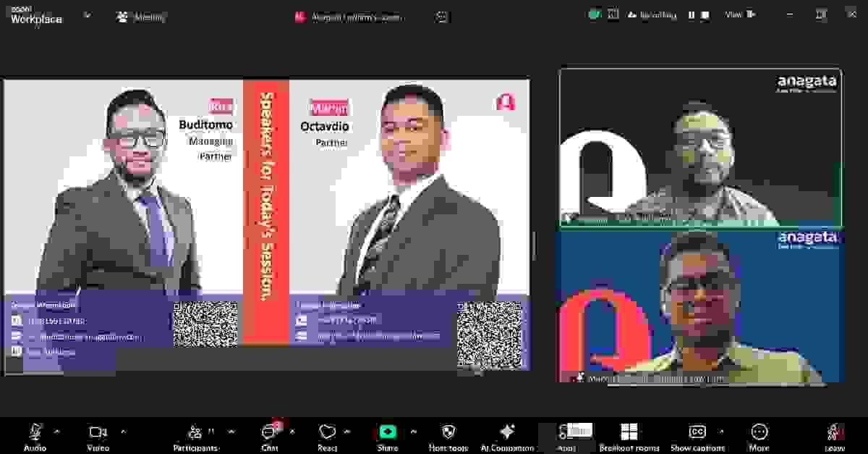Screen dimensions: 868x454
Task: Click the anagata logo on top video tile
Action: 807,84
